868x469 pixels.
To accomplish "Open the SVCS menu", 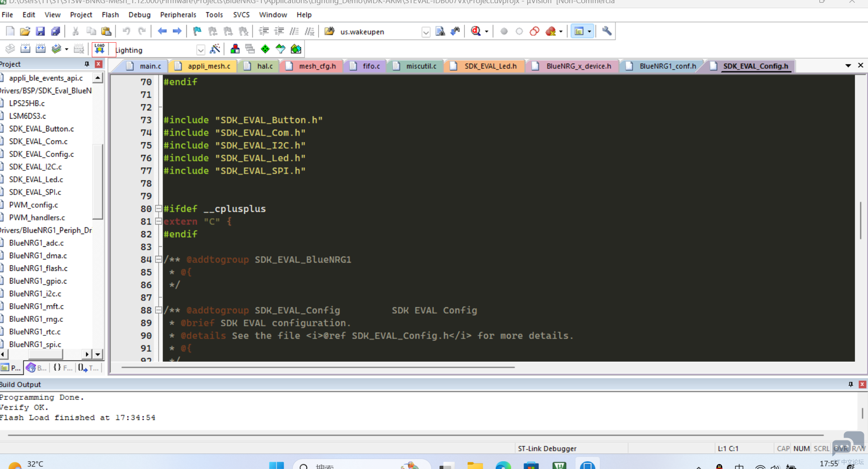I will click(x=241, y=15).
